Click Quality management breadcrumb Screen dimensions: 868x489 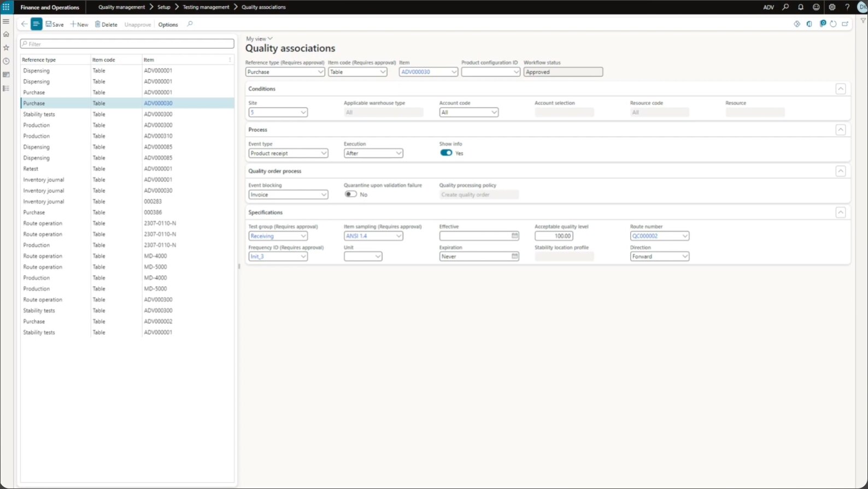tap(121, 7)
